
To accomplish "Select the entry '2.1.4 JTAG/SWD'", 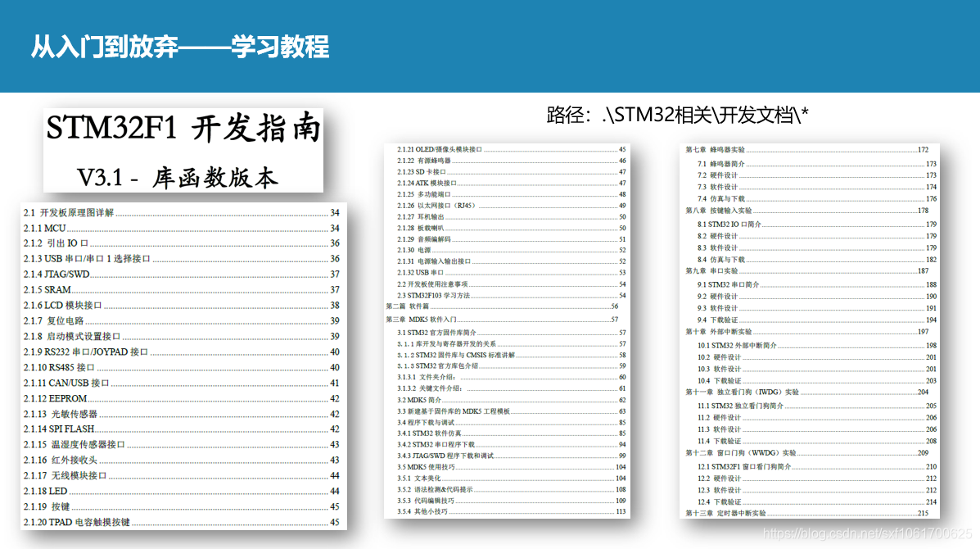I will [x=181, y=274].
